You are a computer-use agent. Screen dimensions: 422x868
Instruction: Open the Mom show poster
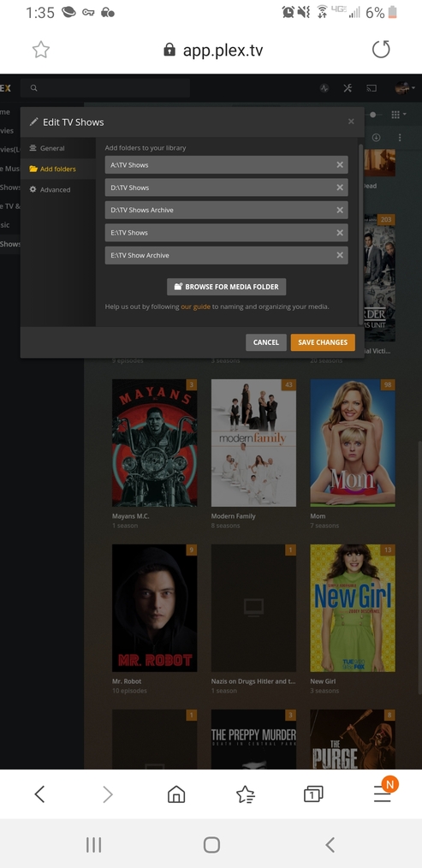tap(353, 443)
